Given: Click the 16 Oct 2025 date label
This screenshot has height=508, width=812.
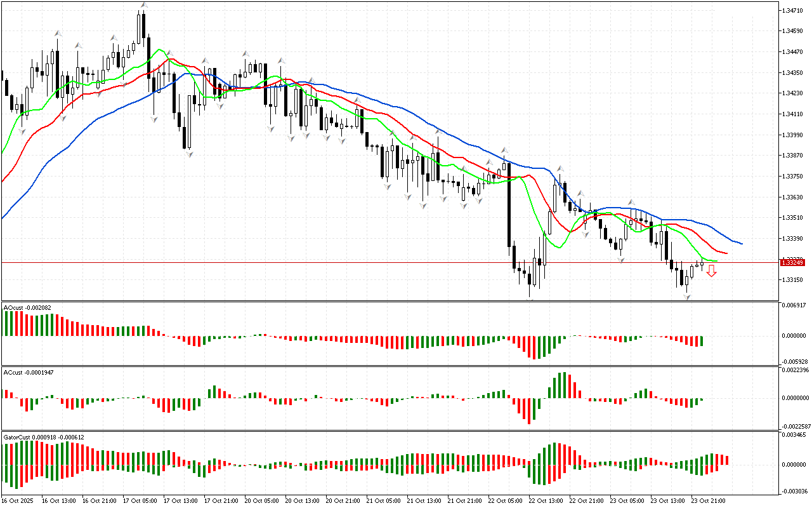Looking at the screenshot, I should pyautogui.click(x=17, y=501).
